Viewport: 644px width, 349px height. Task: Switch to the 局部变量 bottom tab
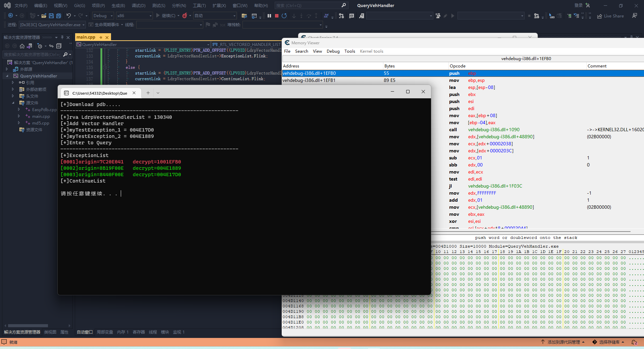coord(105,332)
